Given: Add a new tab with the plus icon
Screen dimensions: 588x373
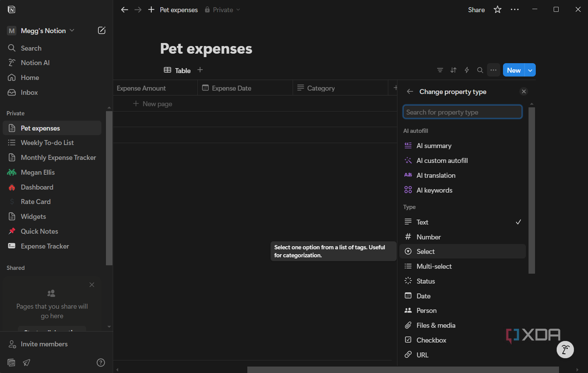Looking at the screenshot, I should click(151, 10).
